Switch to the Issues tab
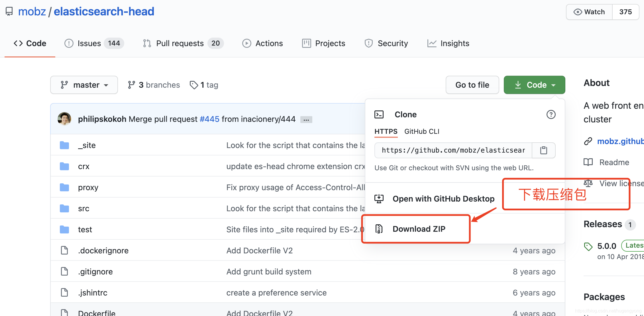Image resolution: width=644 pixels, height=316 pixels. 89,43
